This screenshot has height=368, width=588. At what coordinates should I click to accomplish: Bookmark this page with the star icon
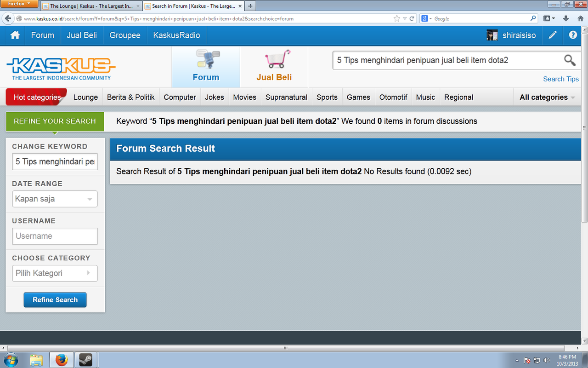click(397, 19)
